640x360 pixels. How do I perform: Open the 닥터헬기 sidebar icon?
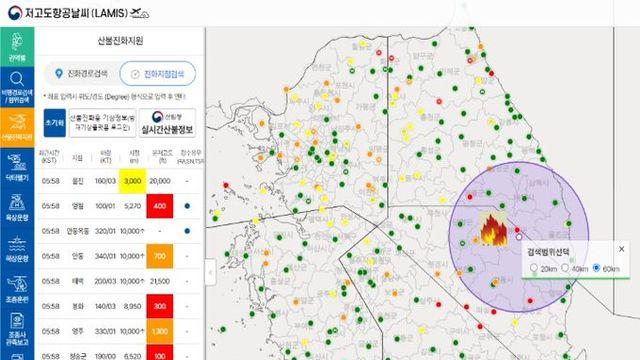[17, 167]
